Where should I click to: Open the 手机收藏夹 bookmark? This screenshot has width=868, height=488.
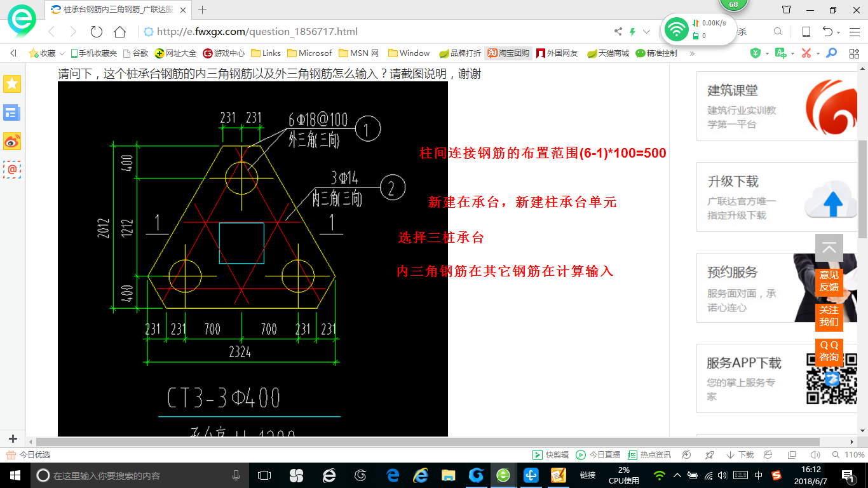(x=93, y=53)
